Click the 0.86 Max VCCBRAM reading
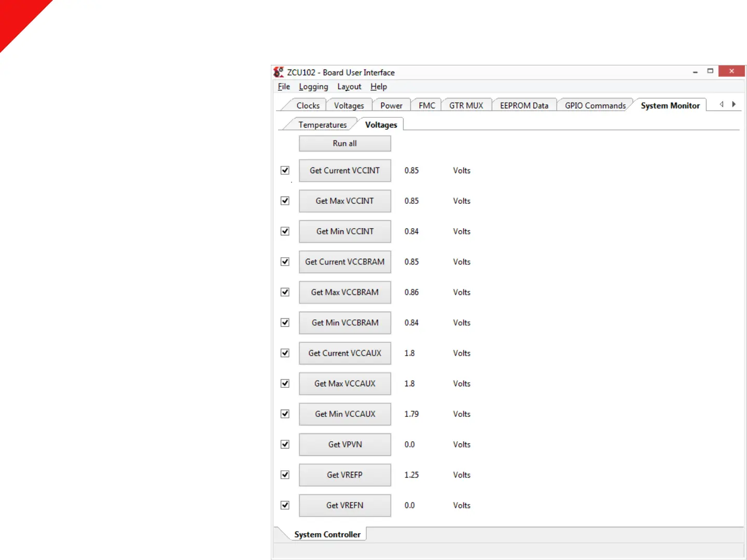Screen dimensions: 747x560 click(x=411, y=292)
